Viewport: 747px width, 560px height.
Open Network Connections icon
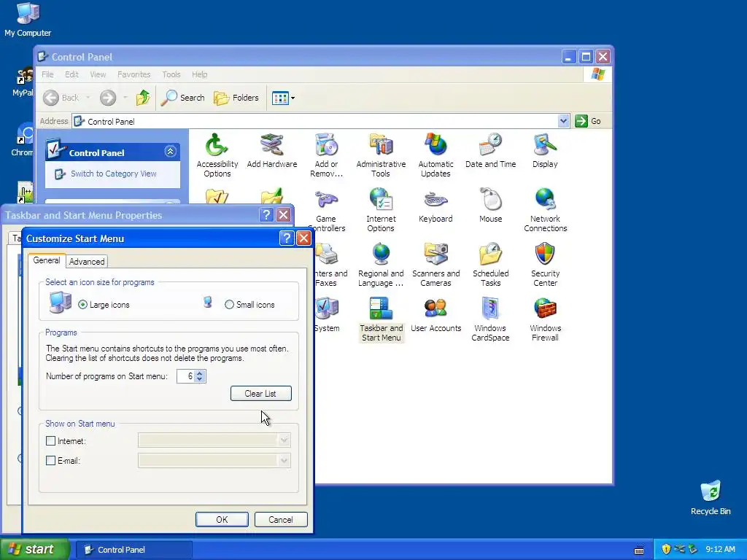[545, 210]
